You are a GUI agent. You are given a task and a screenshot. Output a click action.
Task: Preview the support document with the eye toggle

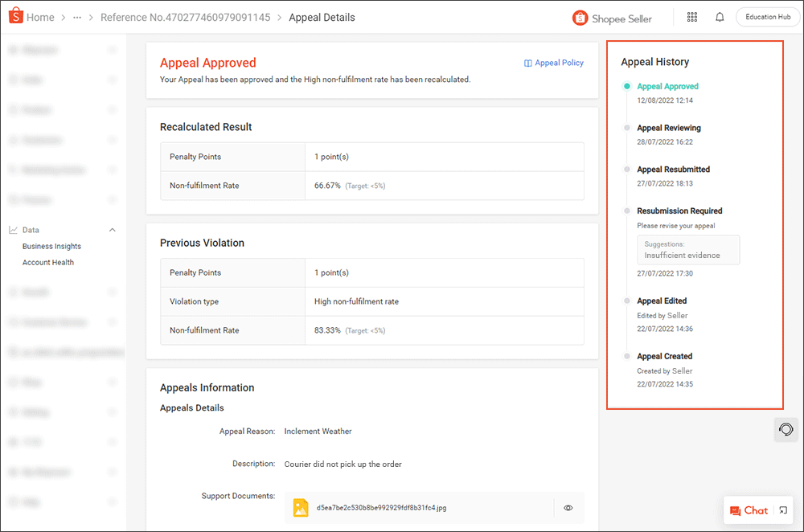tap(568, 507)
